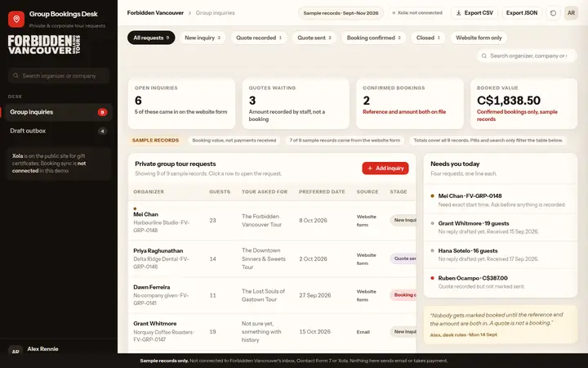Click the Forbidden Vancouver logo image
The width and height of the screenshot is (588, 368).
tap(44, 45)
